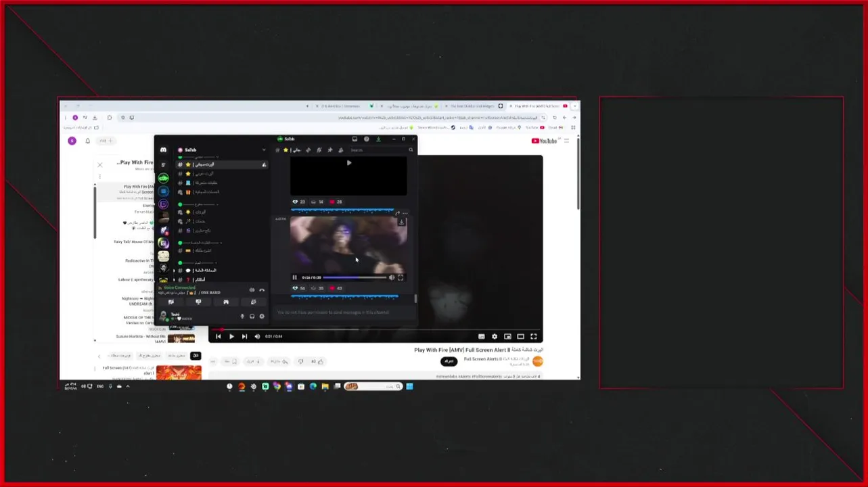This screenshot has width=868, height=487.
Task: Open YouTube miniplayer icon
Action: click(x=507, y=336)
